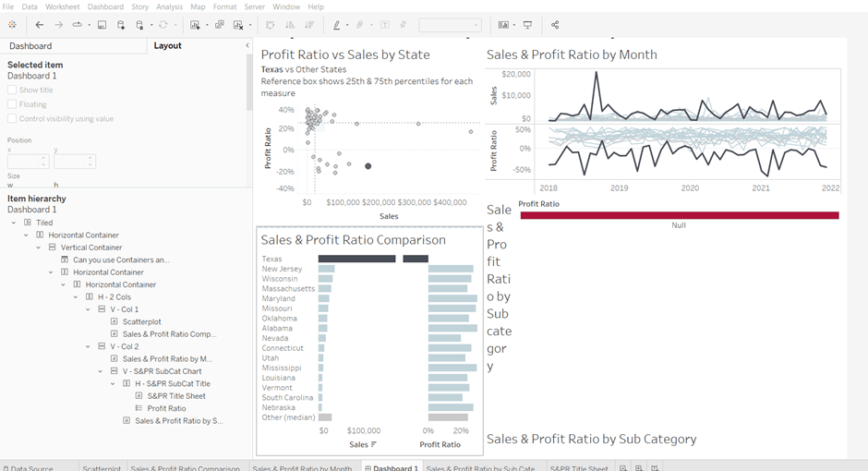868x471 pixels.
Task: Enable the Show title checkbox
Action: [12, 91]
